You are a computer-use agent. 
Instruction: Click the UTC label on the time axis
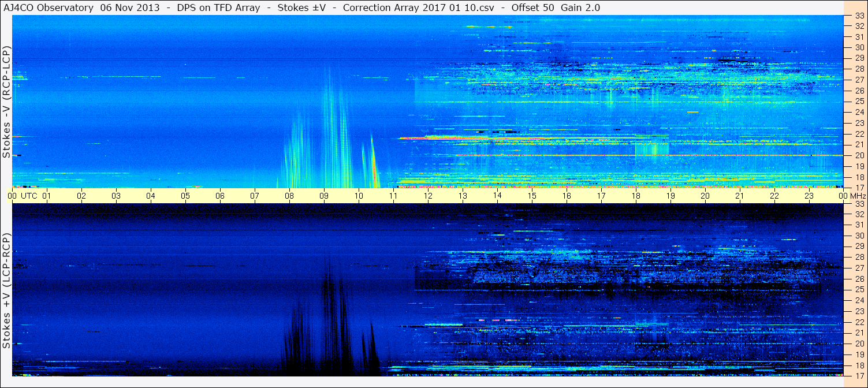coord(29,196)
